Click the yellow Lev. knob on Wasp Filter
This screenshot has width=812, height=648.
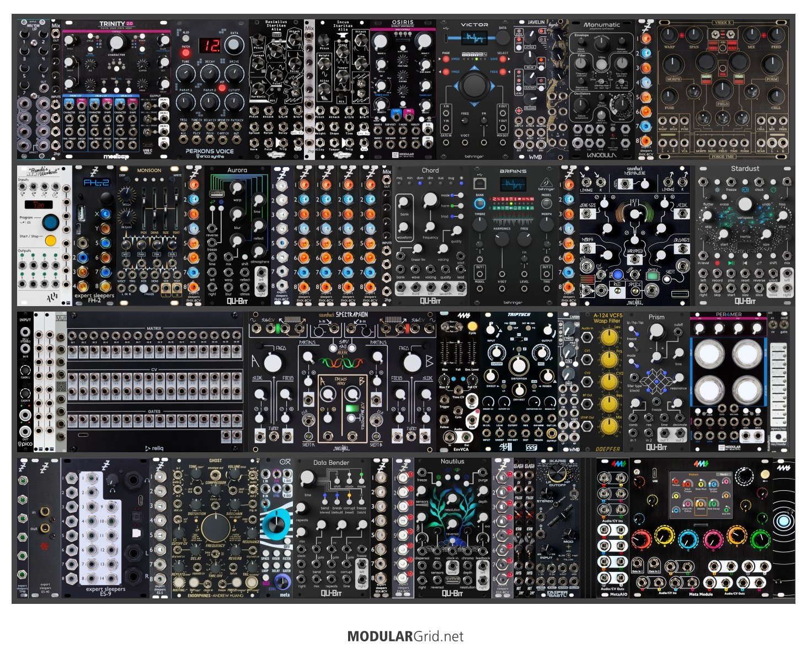pyautogui.click(x=608, y=337)
